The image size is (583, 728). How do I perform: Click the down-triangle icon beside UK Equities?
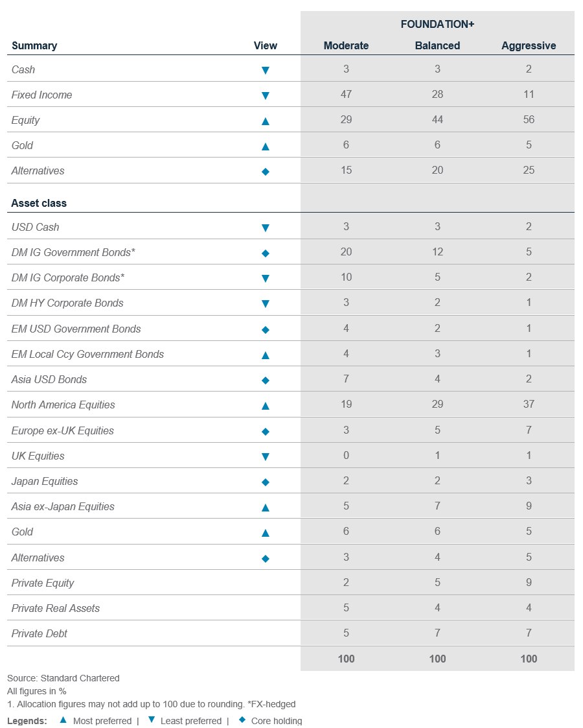(x=265, y=456)
